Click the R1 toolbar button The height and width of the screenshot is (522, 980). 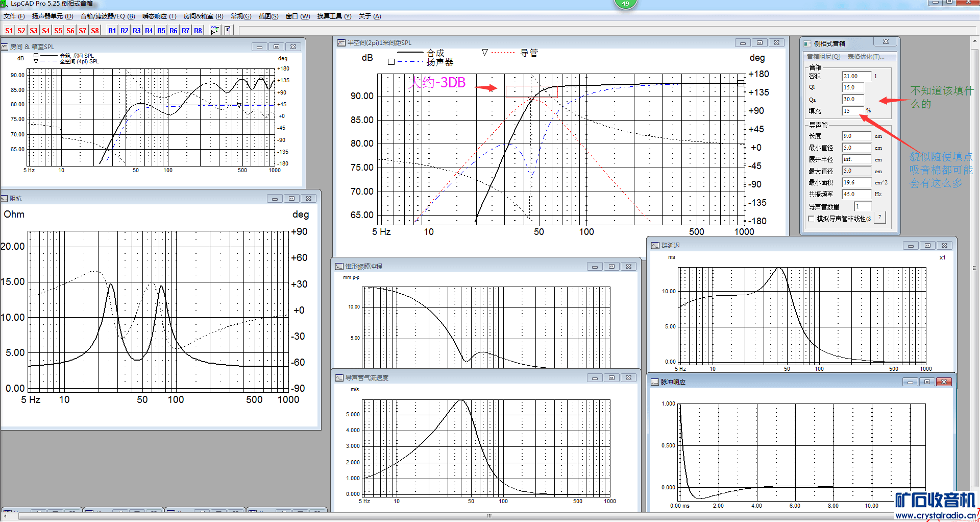click(x=112, y=31)
